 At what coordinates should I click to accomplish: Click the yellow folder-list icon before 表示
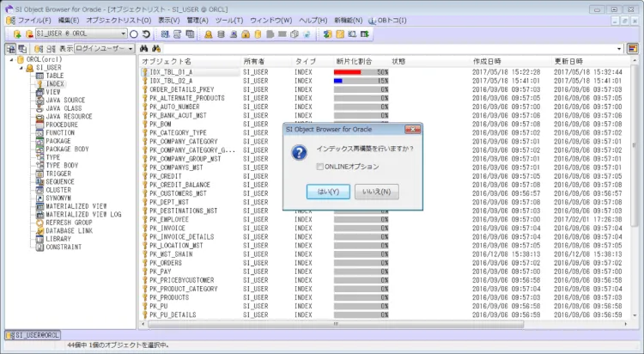(39, 48)
